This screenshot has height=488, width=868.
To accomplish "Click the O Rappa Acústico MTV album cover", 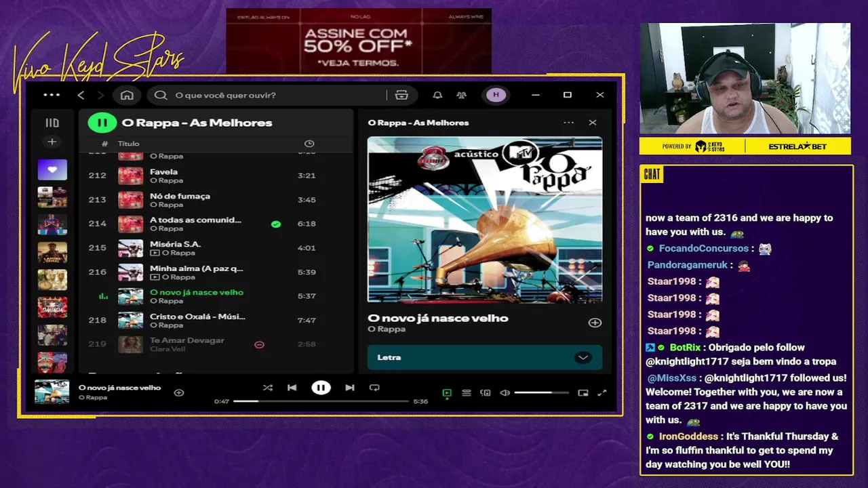I will (x=485, y=220).
